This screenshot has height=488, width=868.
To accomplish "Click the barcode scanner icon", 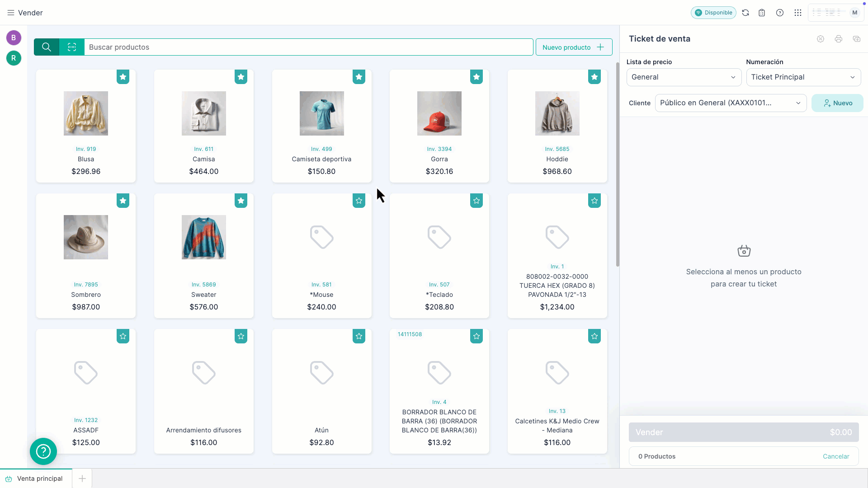I will point(72,47).
